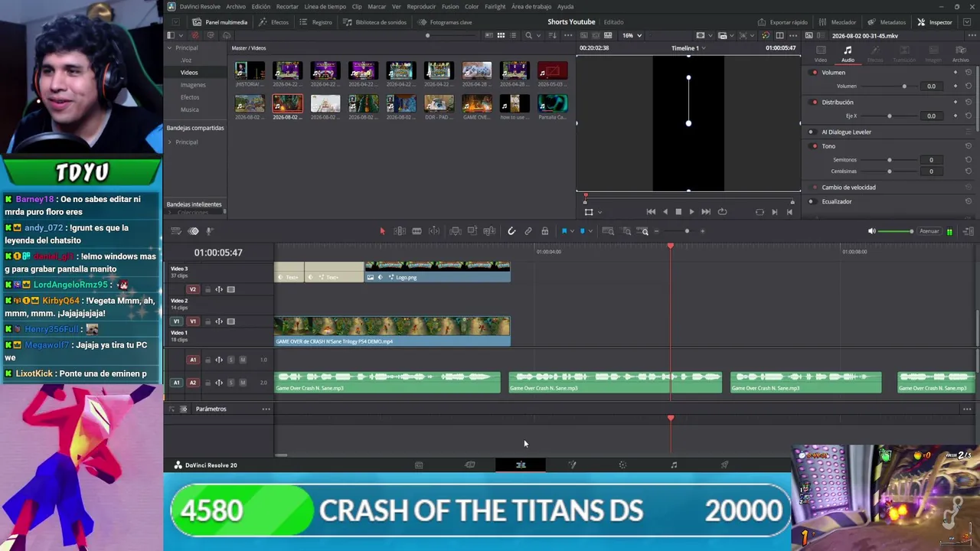Image resolution: width=980 pixels, height=551 pixels.
Task: Search the media pool with magnifier icon
Action: point(528,35)
